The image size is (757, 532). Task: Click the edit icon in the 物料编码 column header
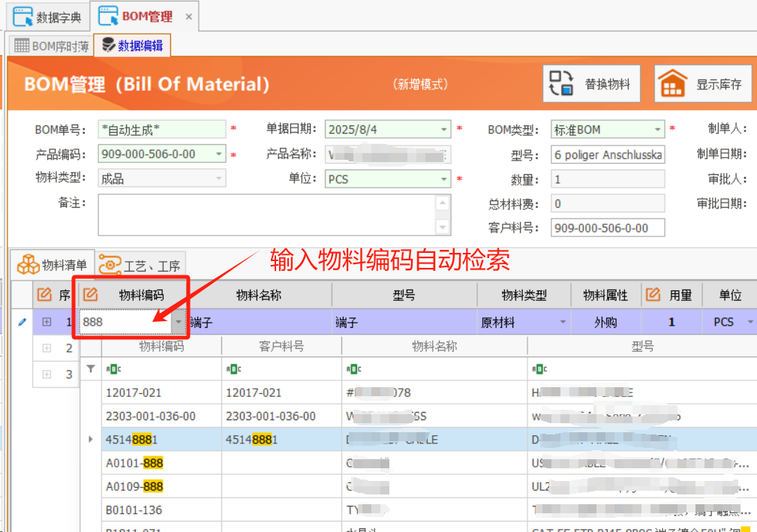90,294
